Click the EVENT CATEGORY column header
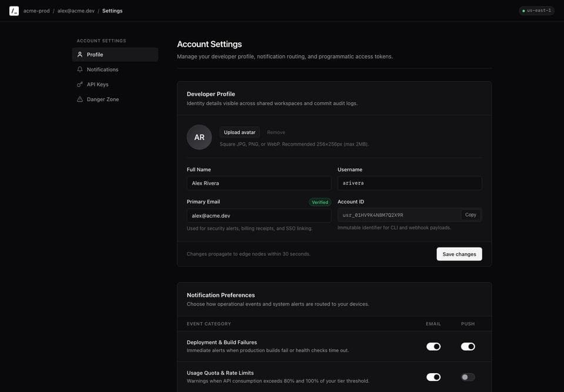Screen dimensions: 564x392 pos(209,324)
